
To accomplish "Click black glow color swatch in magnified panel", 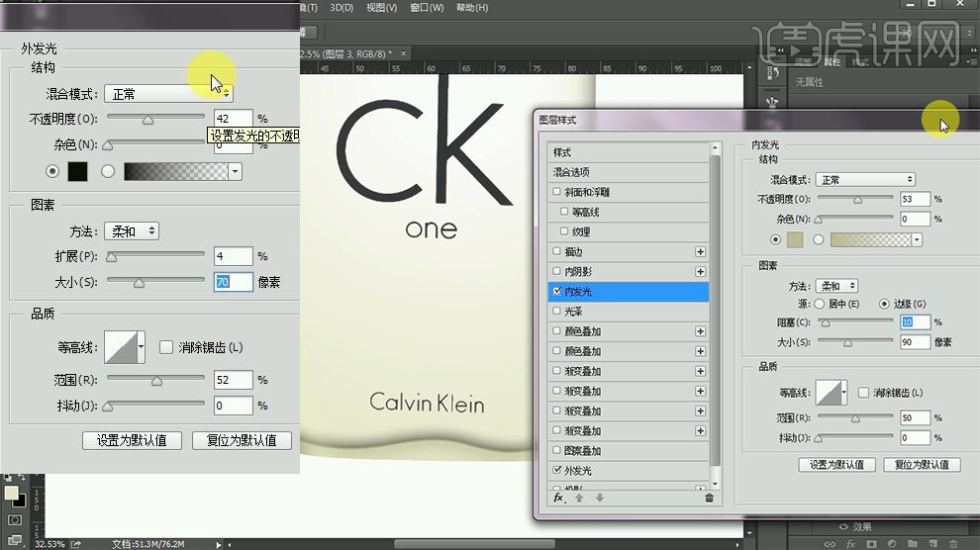I will tap(77, 172).
